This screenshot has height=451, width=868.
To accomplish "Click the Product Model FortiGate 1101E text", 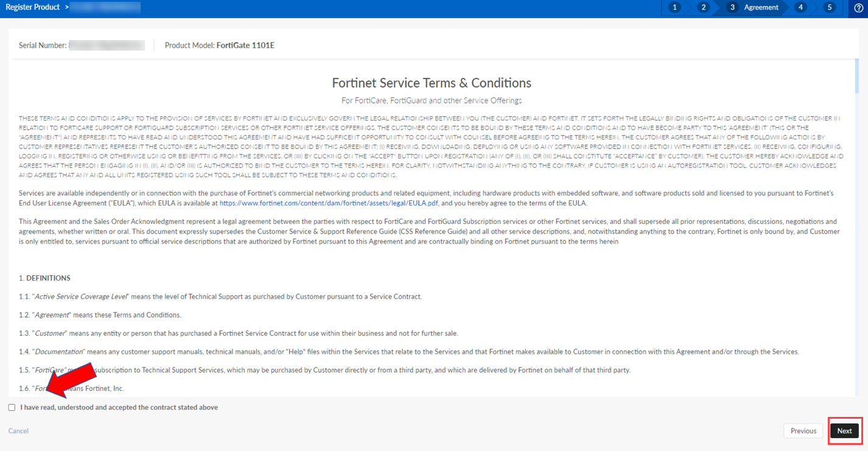I will click(220, 44).
